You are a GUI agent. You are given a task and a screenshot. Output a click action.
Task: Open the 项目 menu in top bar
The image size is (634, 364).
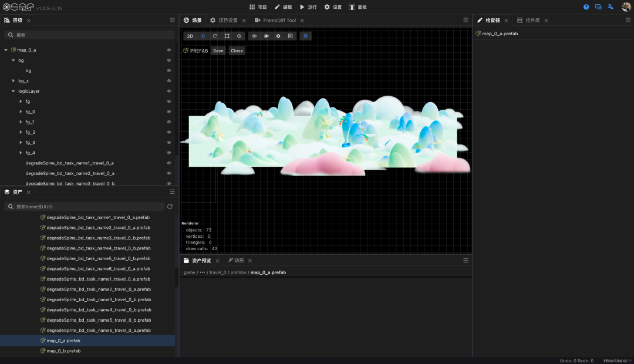[258, 7]
